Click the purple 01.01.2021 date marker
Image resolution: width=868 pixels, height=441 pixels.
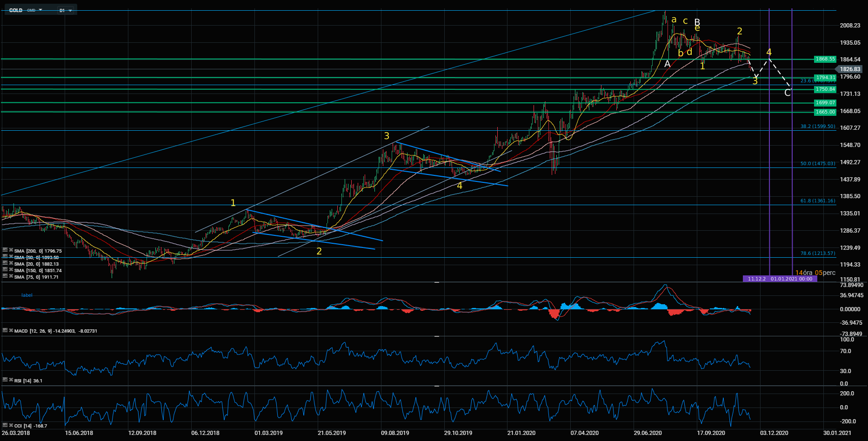(792, 279)
